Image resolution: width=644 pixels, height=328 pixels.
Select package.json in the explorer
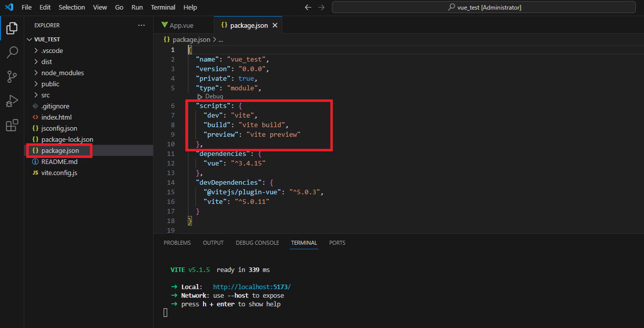coord(89,150)
